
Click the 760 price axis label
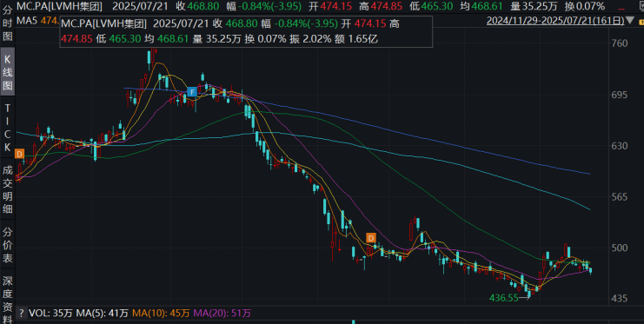620,44
